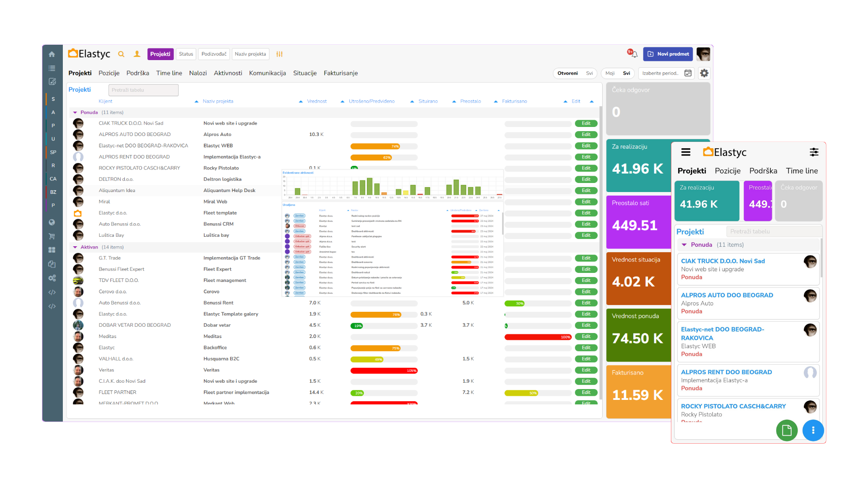Click the green new document button
The height and width of the screenshot is (488, 868).
point(787,430)
